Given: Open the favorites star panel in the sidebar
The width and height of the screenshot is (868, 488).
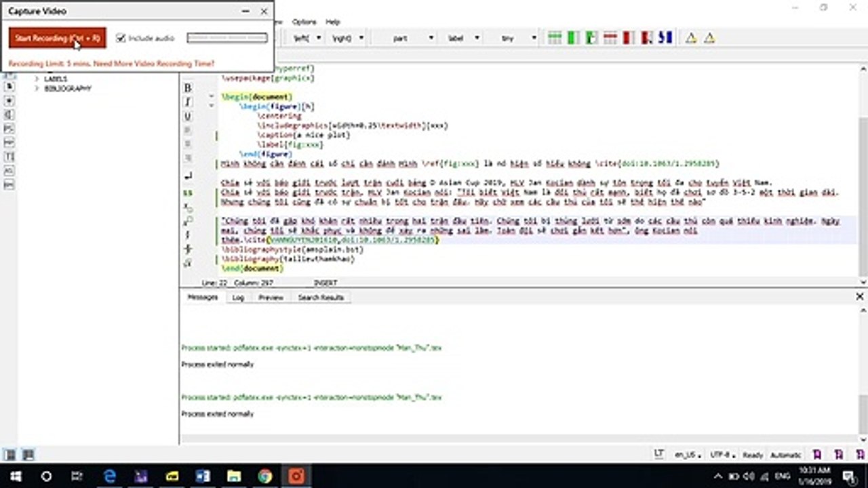Looking at the screenshot, I should tap(9, 100).
